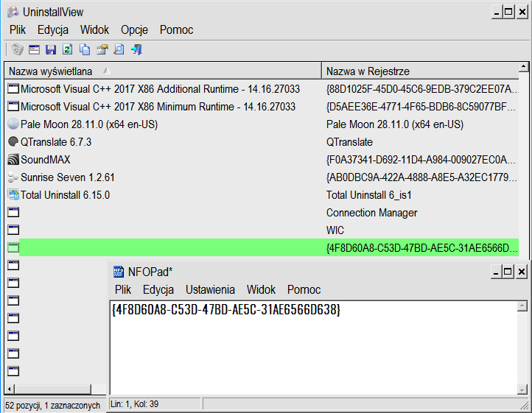
Task: Click the Total Uninstall 6_is1 registry name
Action: pyautogui.click(x=369, y=195)
